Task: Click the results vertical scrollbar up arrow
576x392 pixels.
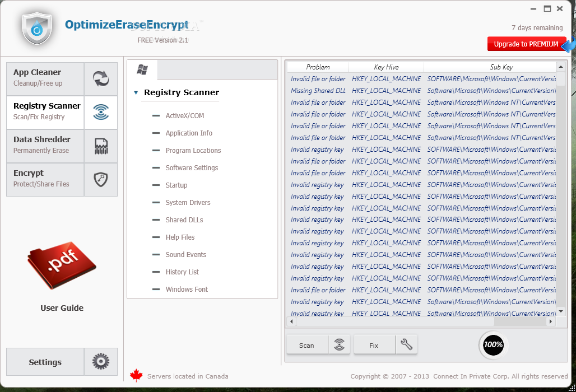Action: (x=560, y=67)
